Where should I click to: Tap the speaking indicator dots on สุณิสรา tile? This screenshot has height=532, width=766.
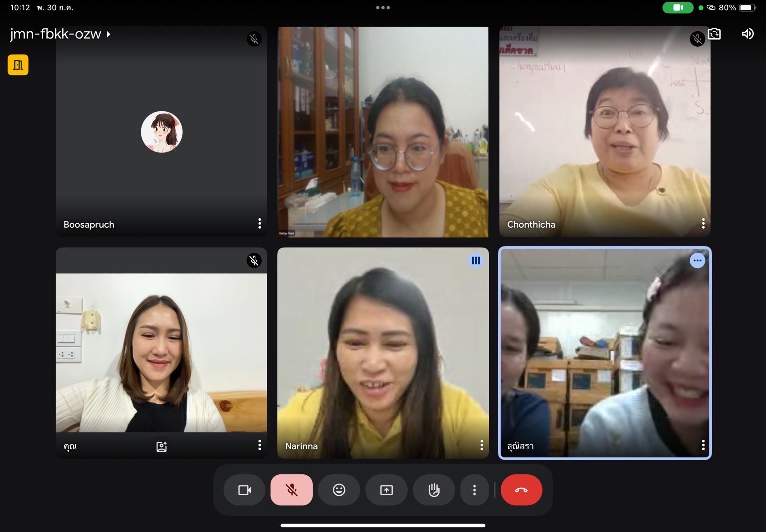coord(697,260)
